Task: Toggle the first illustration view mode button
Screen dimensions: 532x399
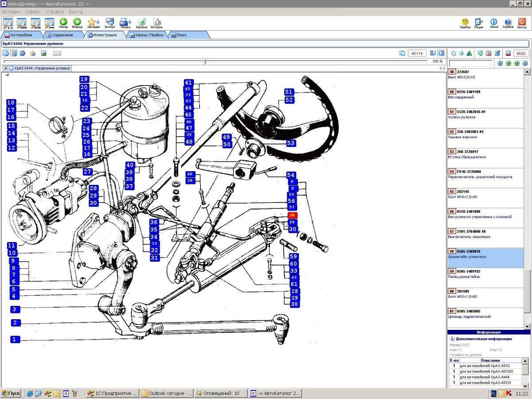Action: click(x=6, y=53)
